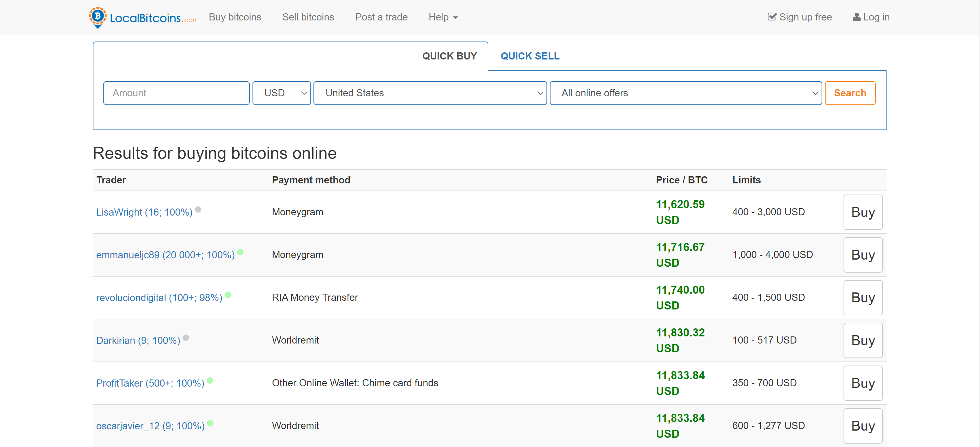This screenshot has width=980, height=447.
Task: Click Buy for LisaWright Moneygram offer
Action: [863, 212]
